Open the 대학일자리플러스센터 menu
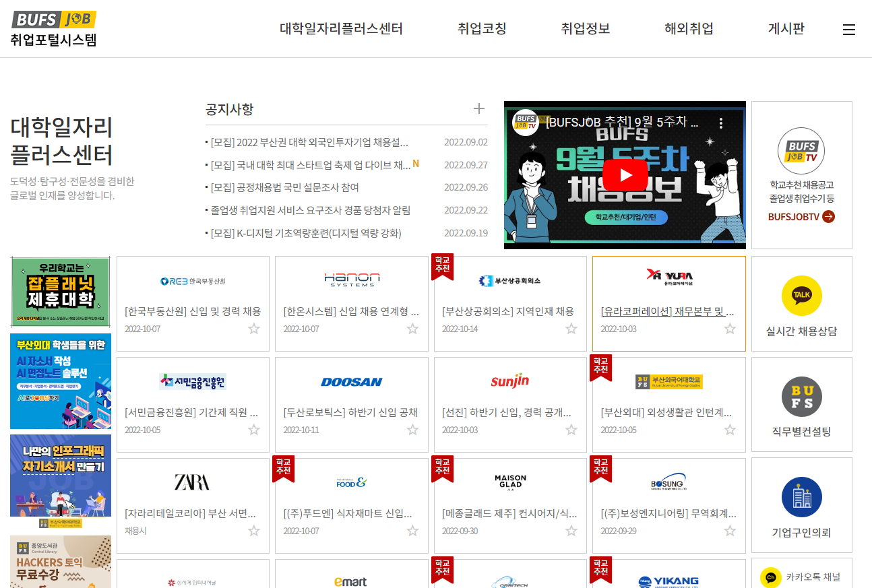Image resolution: width=872 pixels, height=588 pixels. pyautogui.click(x=341, y=29)
